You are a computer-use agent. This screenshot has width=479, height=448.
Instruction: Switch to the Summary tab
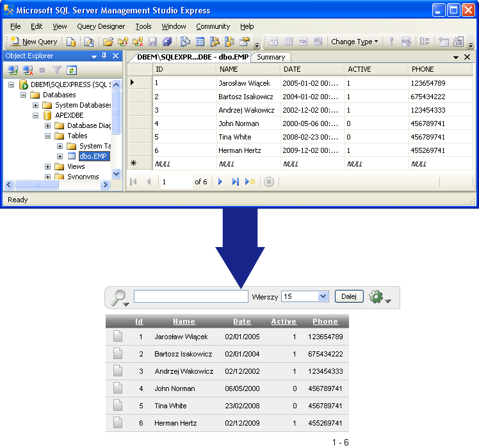271,57
